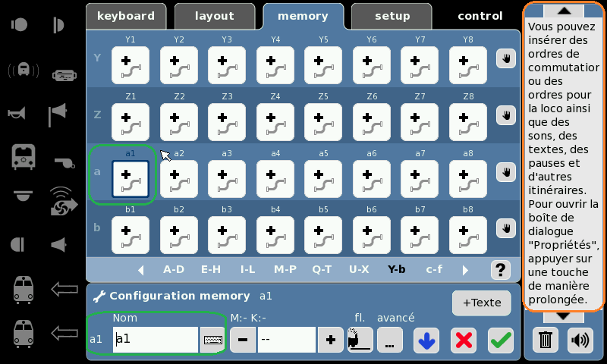
Task: Click the blue down arrow button
Action: 426,340
